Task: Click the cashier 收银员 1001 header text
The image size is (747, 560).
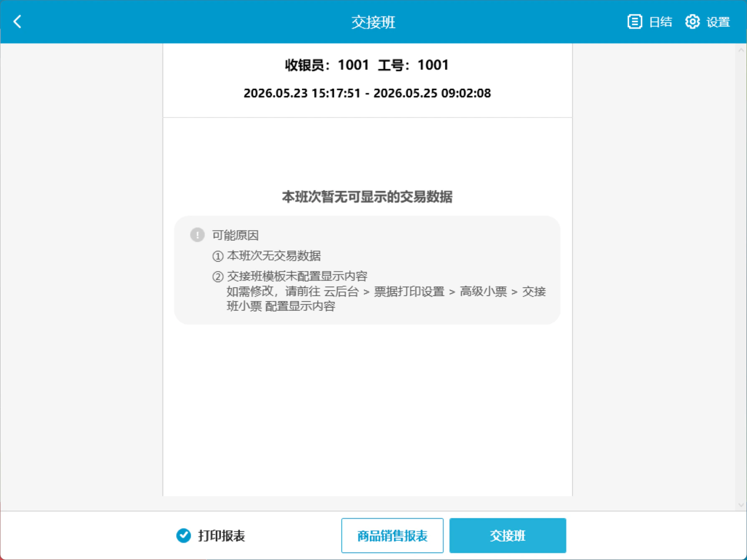Action: tap(367, 65)
